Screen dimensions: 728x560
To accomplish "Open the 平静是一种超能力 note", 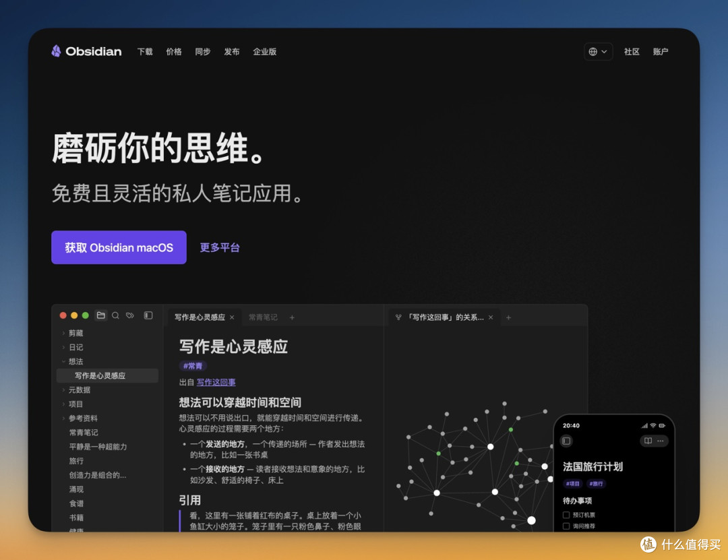I will (98, 447).
